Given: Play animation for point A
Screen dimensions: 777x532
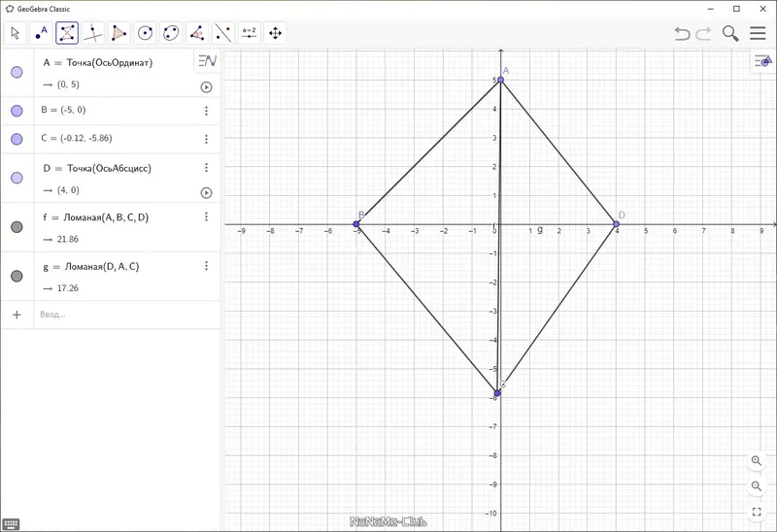Looking at the screenshot, I should coord(206,87).
